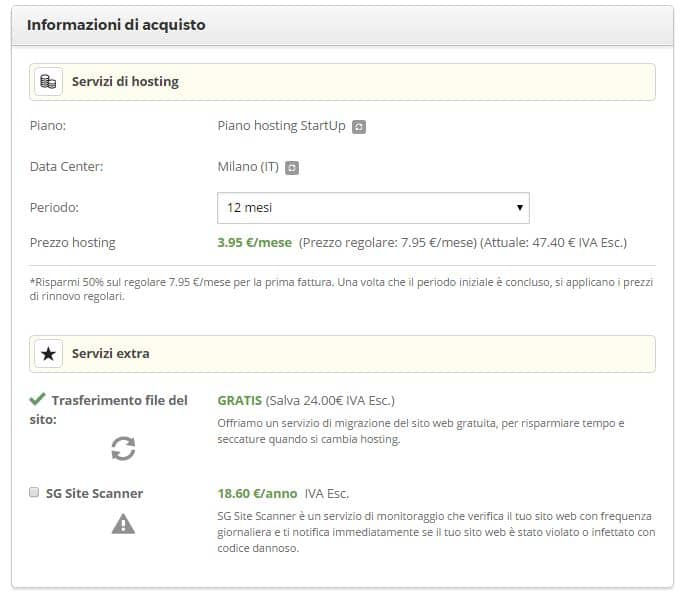Click the star icon in Servizi extra
This screenshot has height=598, width=685.
[48, 354]
